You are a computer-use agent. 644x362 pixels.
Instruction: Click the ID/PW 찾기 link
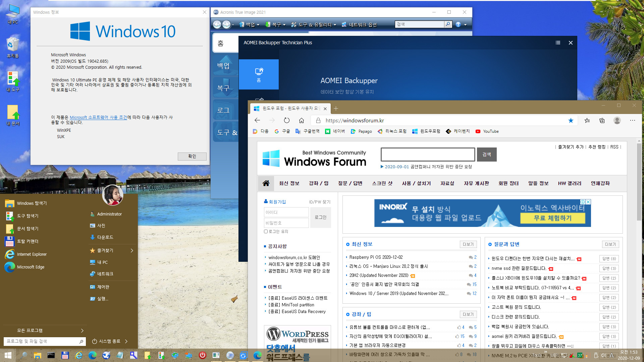[x=320, y=202]
